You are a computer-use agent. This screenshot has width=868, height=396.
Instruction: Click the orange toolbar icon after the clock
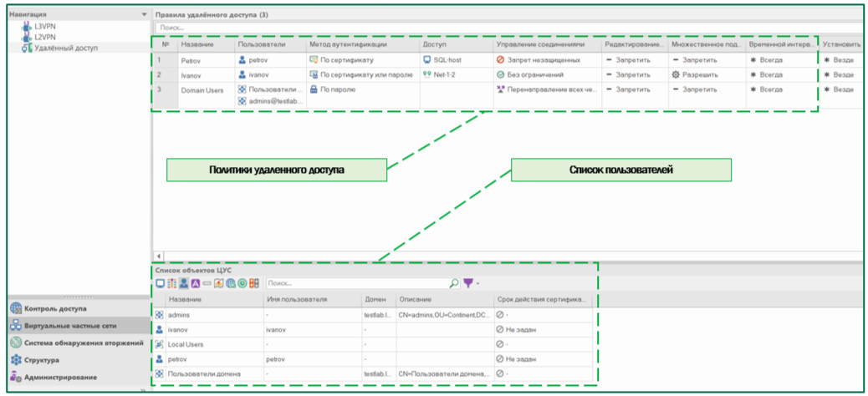(x=254, y=283)
